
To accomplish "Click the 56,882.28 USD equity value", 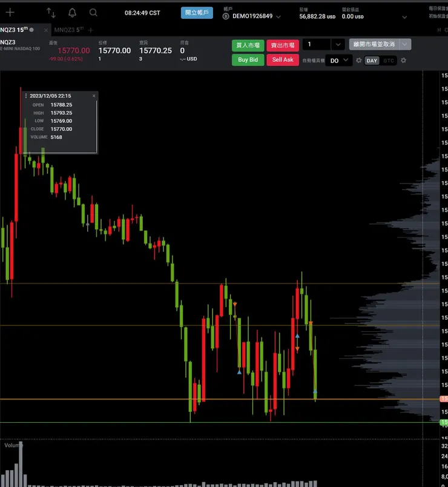I will point(317,16).
